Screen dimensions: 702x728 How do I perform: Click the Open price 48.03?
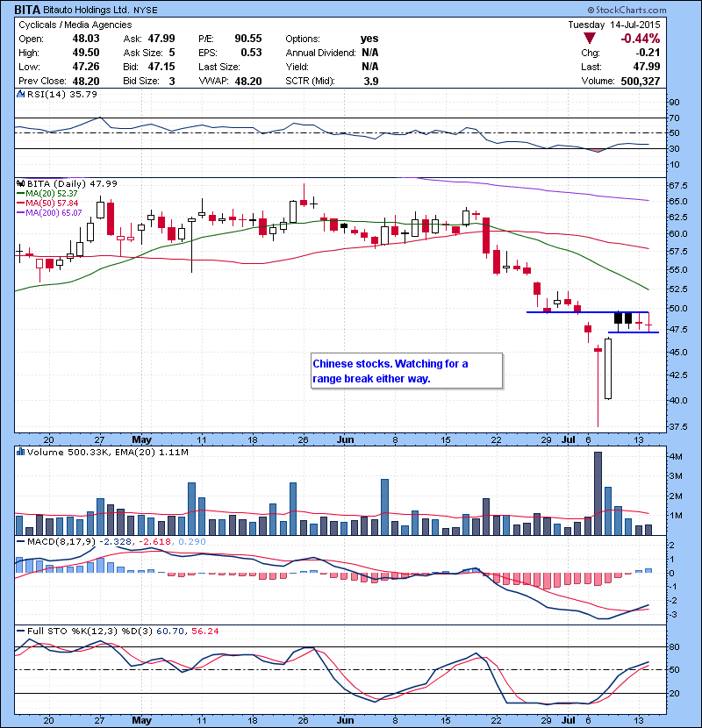click(86, 39)
